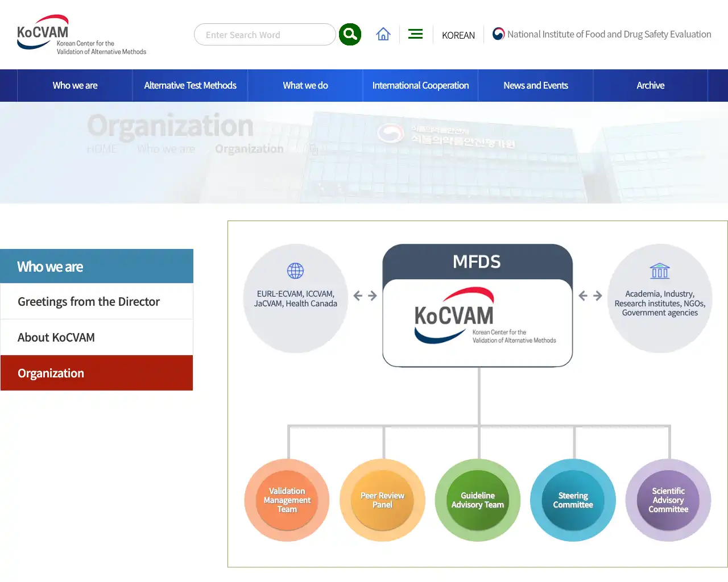Viewport: 728px width, 582px height.
Task: Click the Scientific Advisory Committee circle
Action: pos(668,500)
